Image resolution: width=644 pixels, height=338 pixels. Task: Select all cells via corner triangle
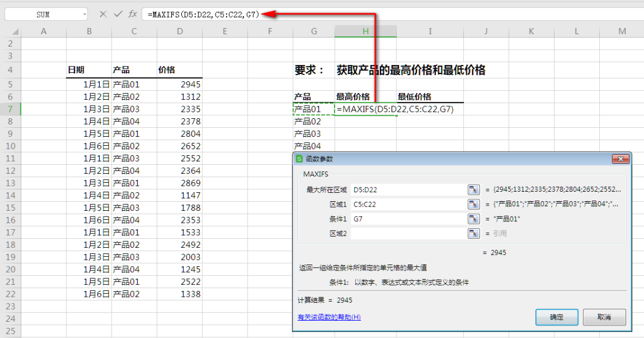(15, 31)
